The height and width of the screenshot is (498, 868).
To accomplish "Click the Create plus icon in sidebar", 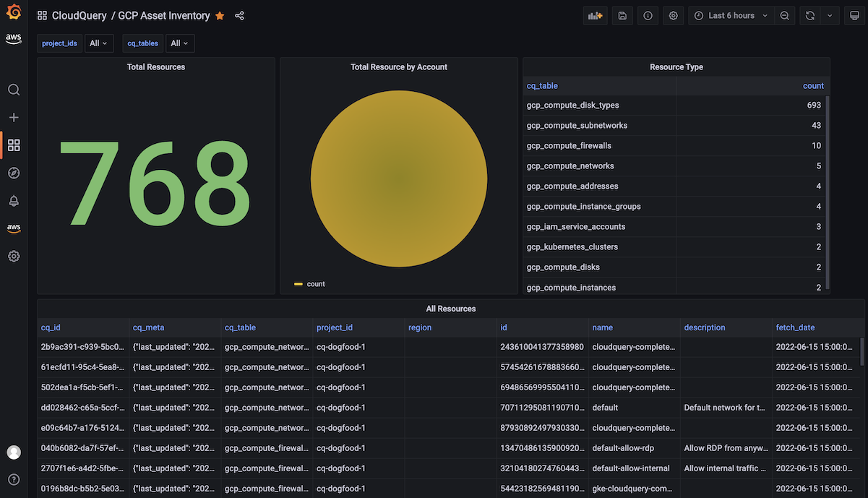I will pyautogui.click(x=14, y=117).
